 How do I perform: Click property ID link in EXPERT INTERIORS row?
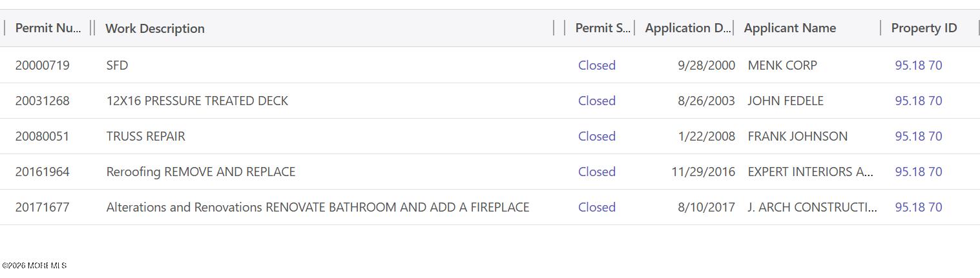pyautogui.click(x=918, y=172)
